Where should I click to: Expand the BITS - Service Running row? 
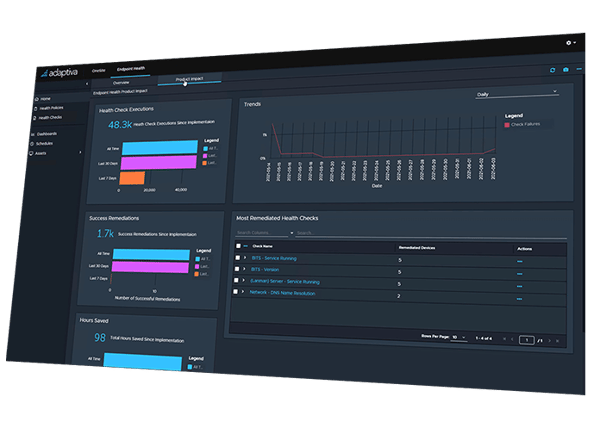tap(245, 258)
